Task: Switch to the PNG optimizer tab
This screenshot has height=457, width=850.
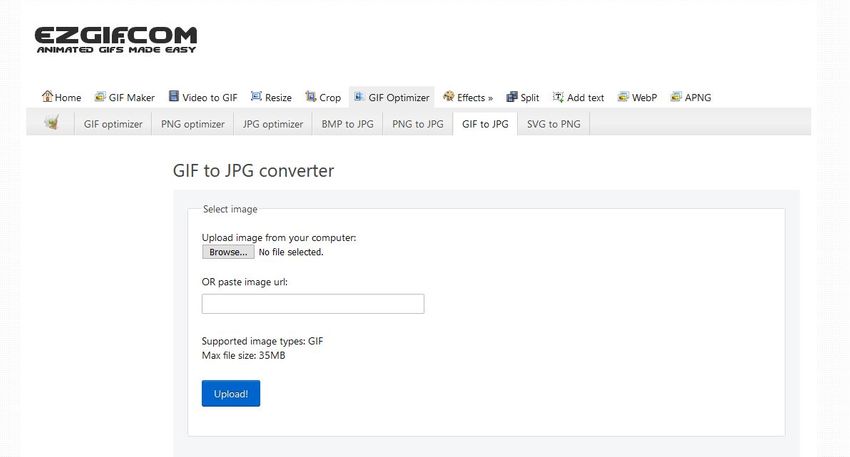Action: 193,125
